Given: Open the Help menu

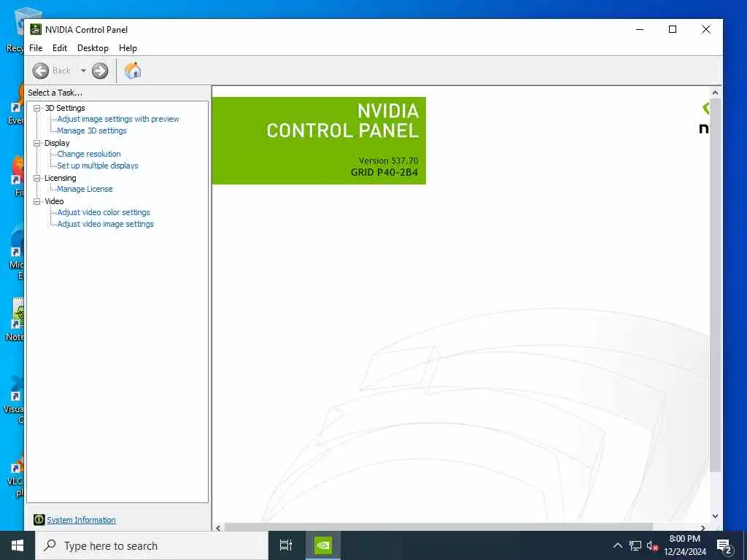Looking at the screenshot, I should (x=128, y=48).
